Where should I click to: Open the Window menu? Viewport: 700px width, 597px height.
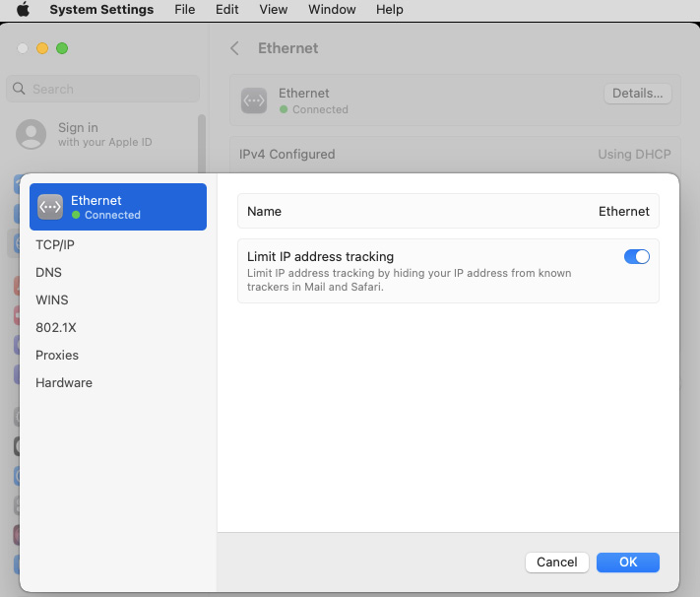coord(332,10)
